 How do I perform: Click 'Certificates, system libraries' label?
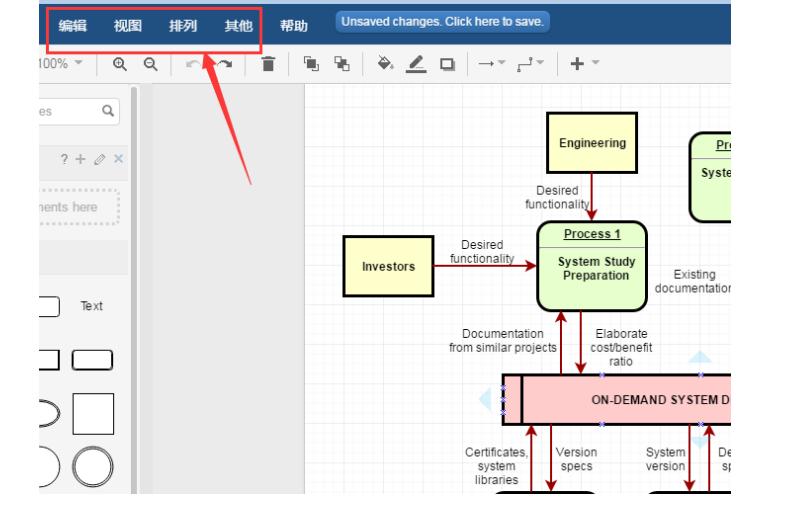point(496,466)
